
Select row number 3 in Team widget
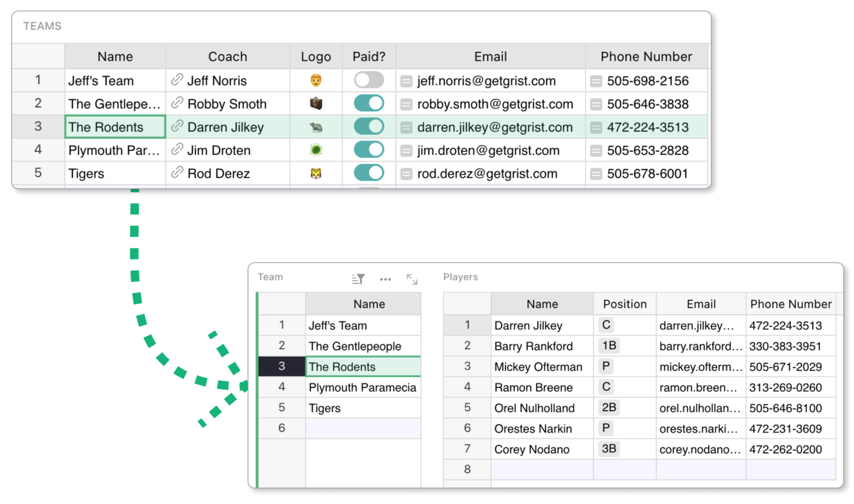click(282, 366)
